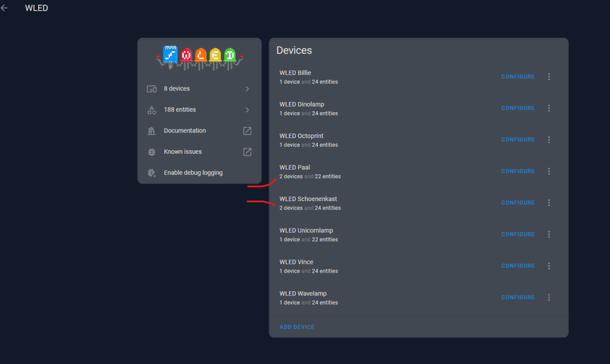Open three-dot menu for WLED Octoprint

coord(549,139)
